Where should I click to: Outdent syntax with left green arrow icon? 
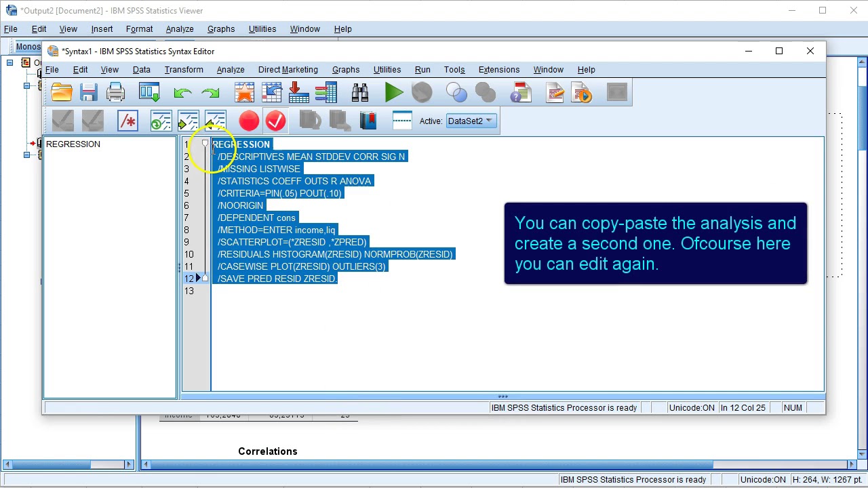(215, 121)
